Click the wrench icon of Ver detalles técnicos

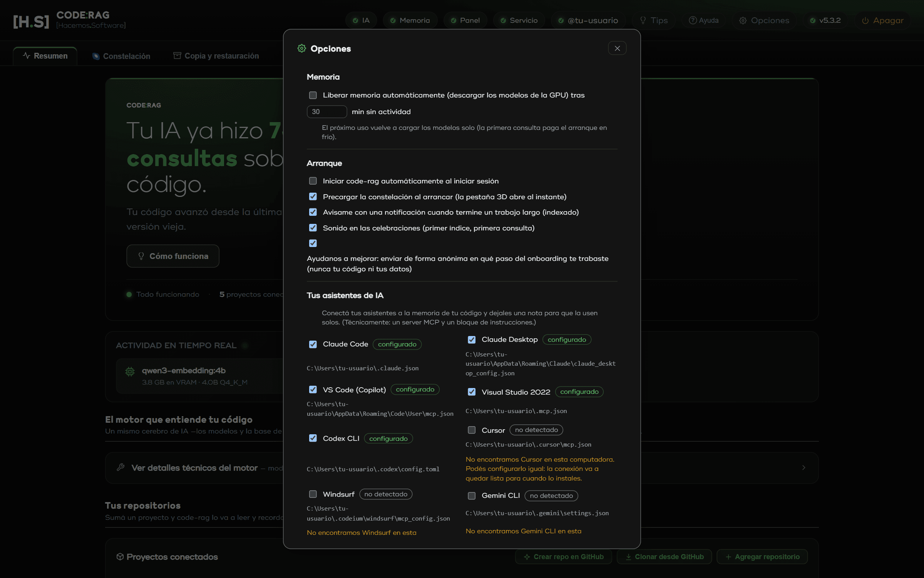(121, 467)
